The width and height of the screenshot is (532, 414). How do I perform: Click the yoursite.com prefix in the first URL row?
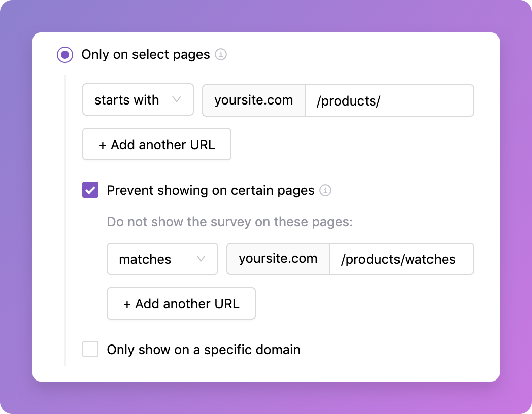[x=253, y=100]
